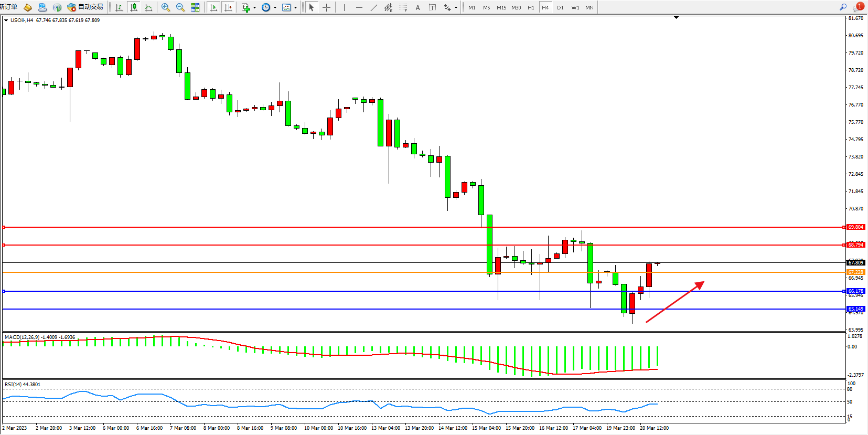Open the chart templates dropdown arrow
The image size is (868, 435).
[295, 8]
